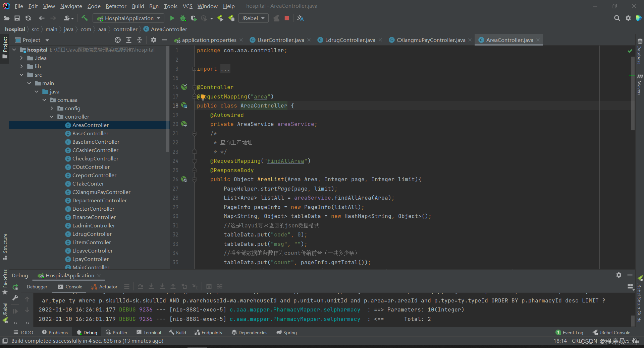
Task: Expand the .idea folder in project tree
Action: pyautogui.click(x=21, y=58)
